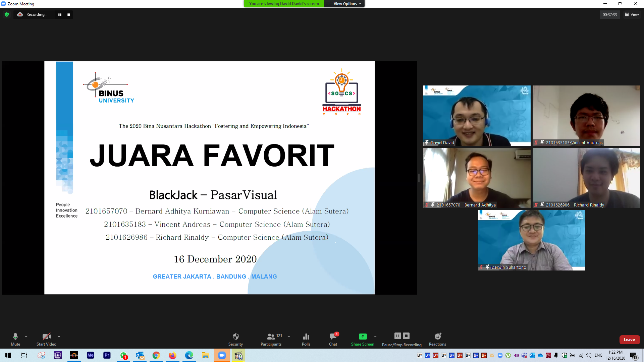Select Vincent Andreas's video tile
This screenshot has height=362, width=644.
click(586, 116)
